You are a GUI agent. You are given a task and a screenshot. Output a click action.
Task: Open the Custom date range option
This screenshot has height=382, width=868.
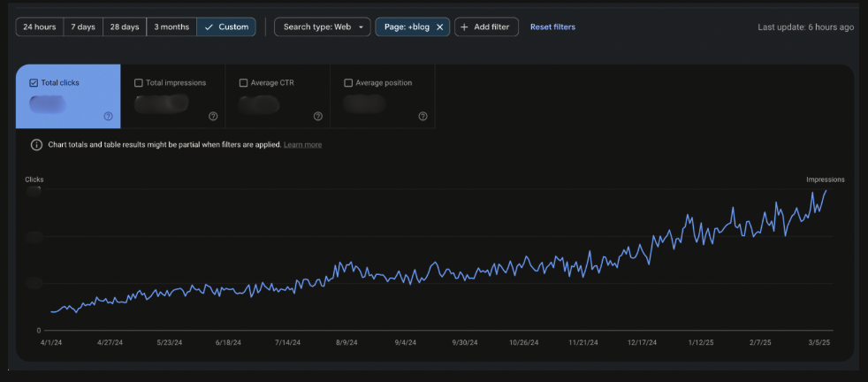(226, 27)
